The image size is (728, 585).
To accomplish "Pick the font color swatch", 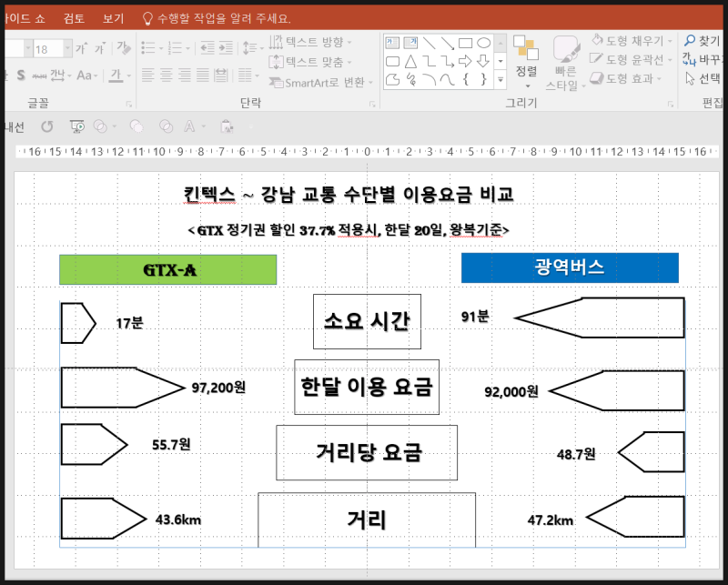I will pos(115,75).
